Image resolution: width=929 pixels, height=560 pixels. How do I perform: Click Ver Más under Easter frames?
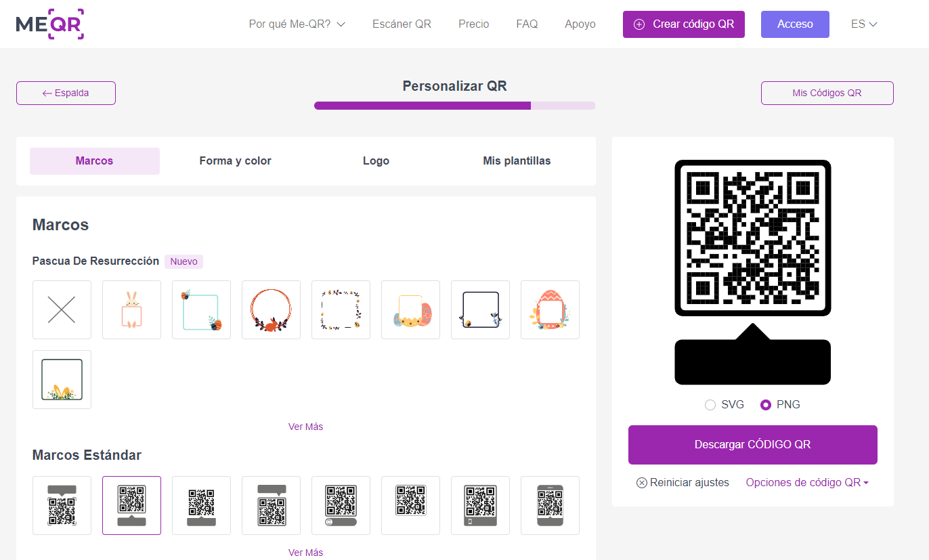[305, 427]
